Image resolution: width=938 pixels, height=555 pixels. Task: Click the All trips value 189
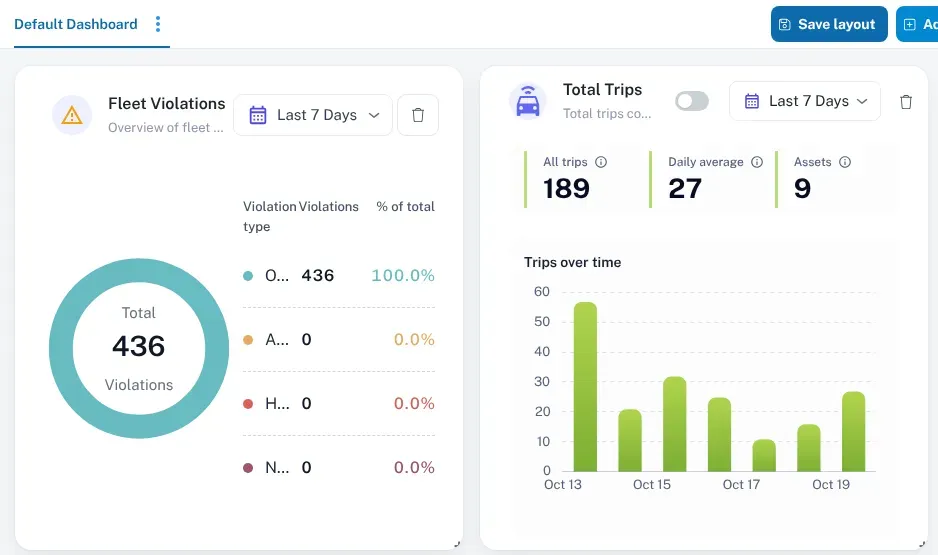tap(567, 188)
